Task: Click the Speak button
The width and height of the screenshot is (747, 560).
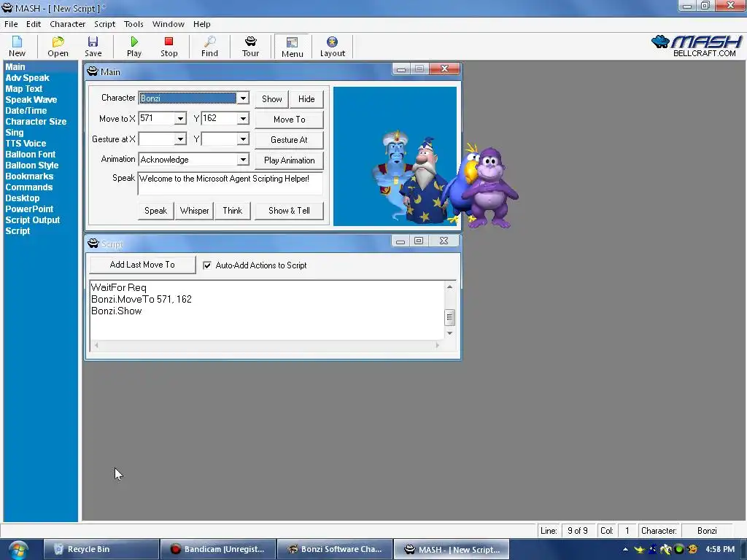Action: (x=156, y=211)
